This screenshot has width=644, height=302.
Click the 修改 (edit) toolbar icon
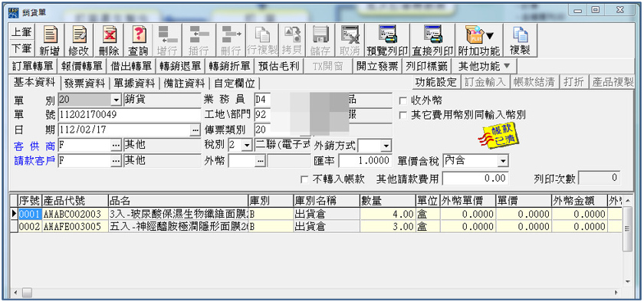[78, 40]
